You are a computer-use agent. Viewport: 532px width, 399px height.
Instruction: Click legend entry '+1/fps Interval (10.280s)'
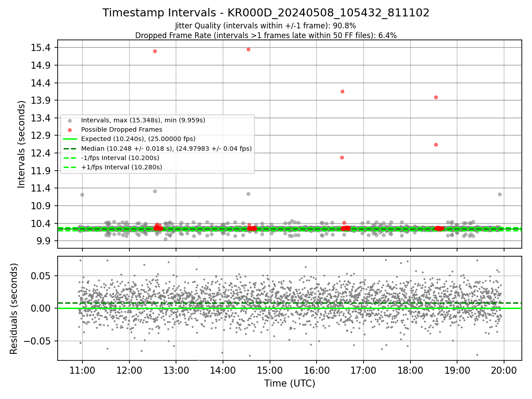[121, 167]
